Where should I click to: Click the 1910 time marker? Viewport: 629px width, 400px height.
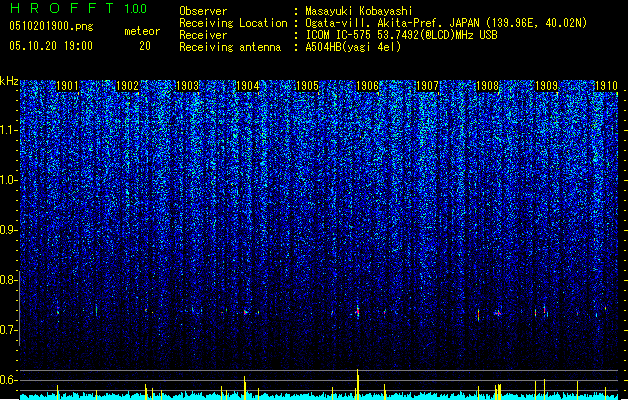click(x=606, y=86)
